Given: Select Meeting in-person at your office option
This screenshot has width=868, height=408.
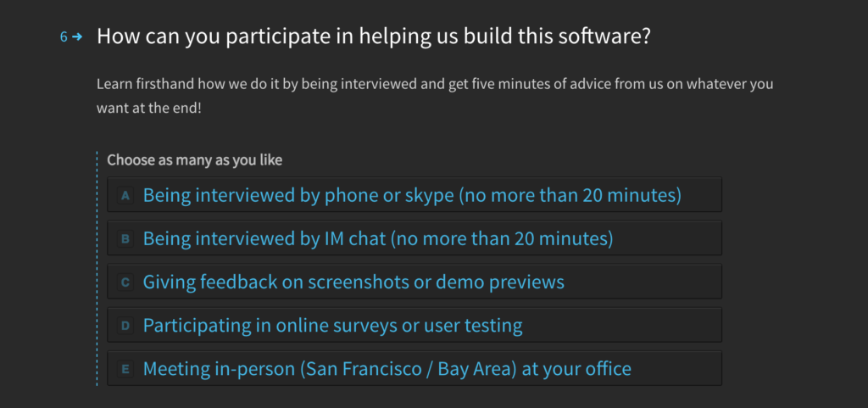Looking at the screenshot, I should [414, 369].
